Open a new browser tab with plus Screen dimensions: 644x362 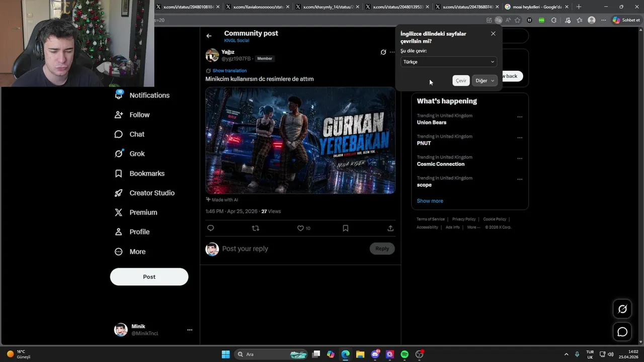579,7
